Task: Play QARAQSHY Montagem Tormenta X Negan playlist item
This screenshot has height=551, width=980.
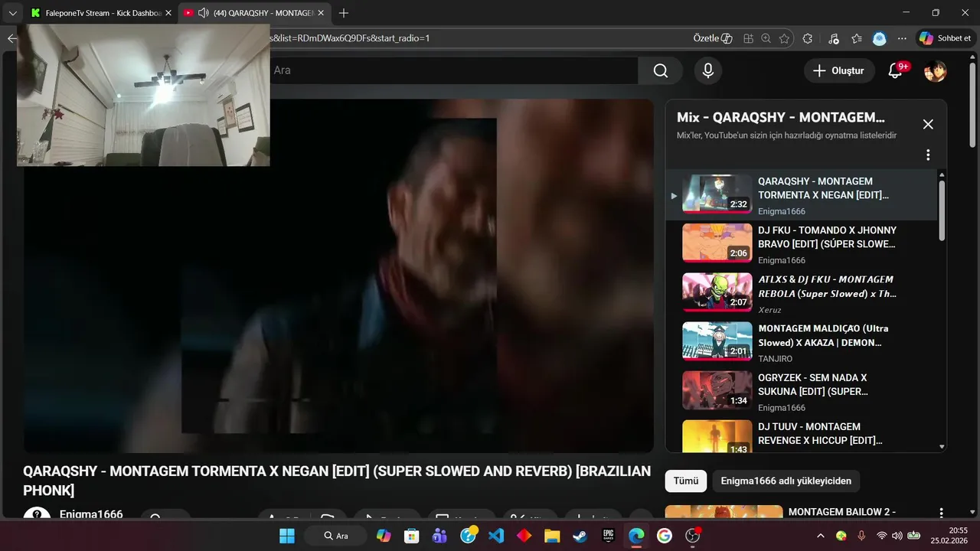Action: click(801, 194)
